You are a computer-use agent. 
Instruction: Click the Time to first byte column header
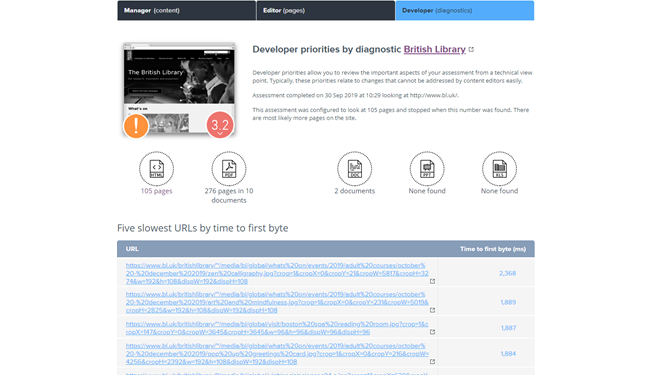pos(493,249)
